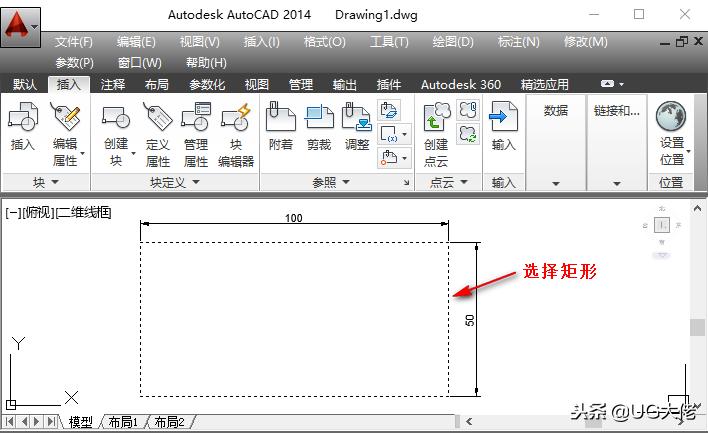This screenshot has width=708, height=433.
Task: Jump to first layout tab arrow
Action: click(10, 422)
